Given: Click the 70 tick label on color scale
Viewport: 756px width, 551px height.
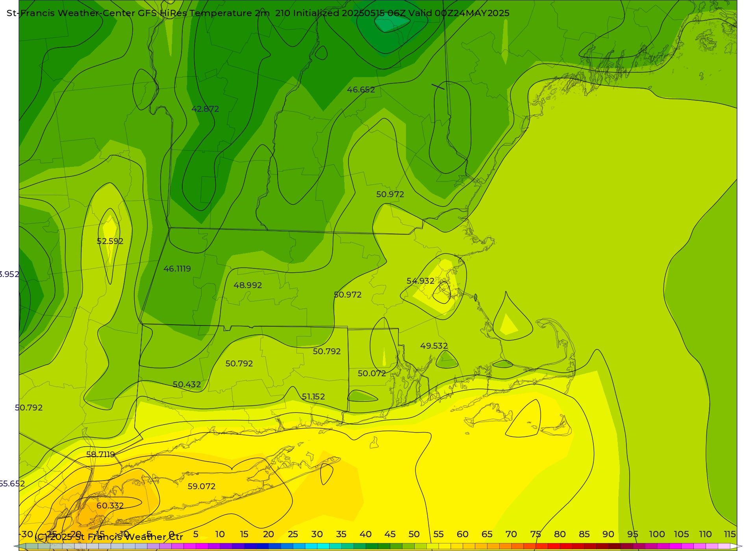Looking at the screenshot, I should click(511, 534).
